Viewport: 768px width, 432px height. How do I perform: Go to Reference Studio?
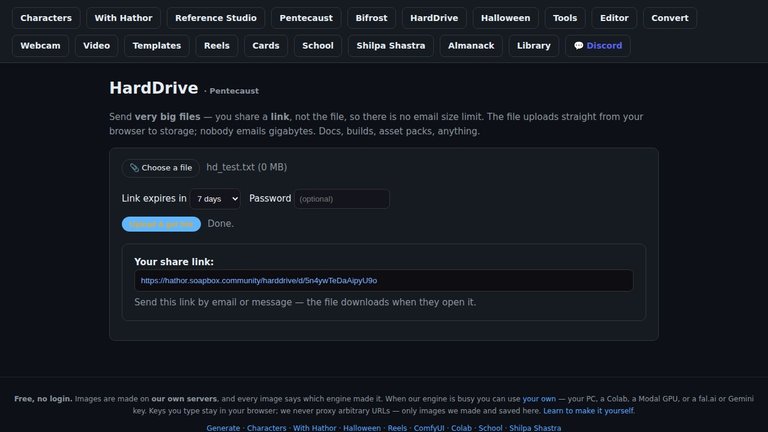[x=216, y=18]
